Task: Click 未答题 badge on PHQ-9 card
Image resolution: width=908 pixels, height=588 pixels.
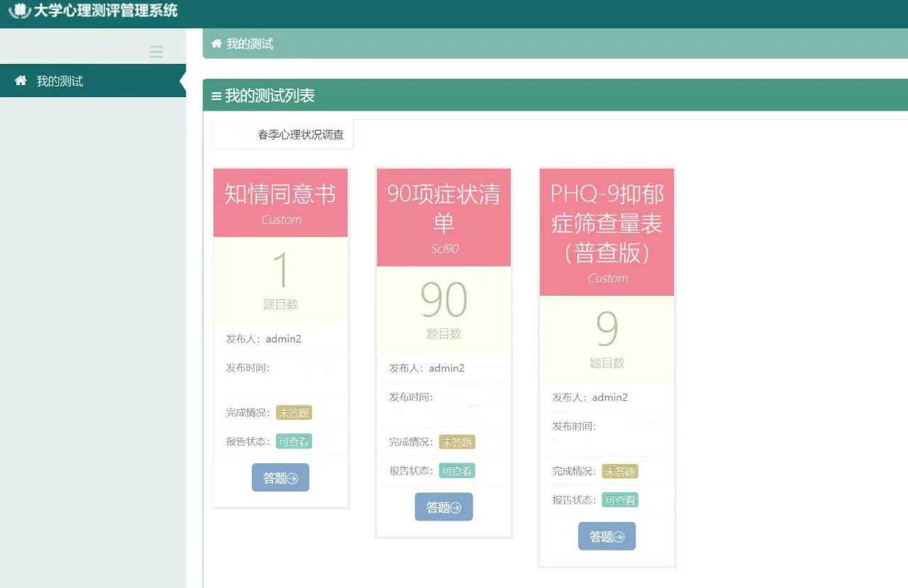Action: [x=620, y=471]
